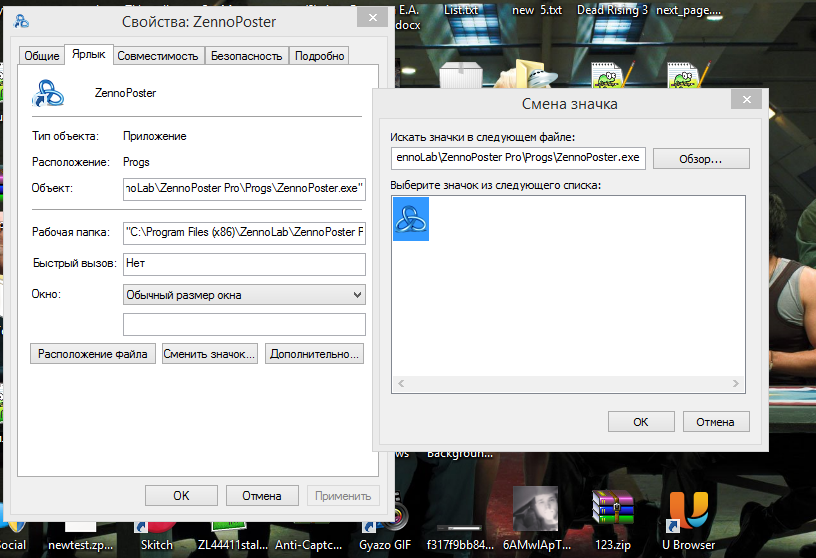Close the Свойства: ZennoPoster window
The width and height of the screenshot is (816, 558).
373,18
